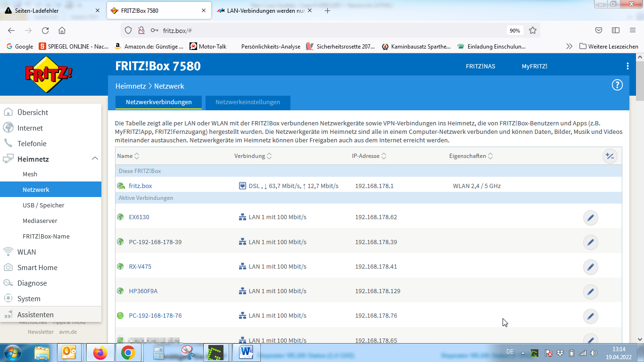The height and width of the screenshot is (362, 644).
Task: Open the fritz.box device link
Action: tap(140, 186)
